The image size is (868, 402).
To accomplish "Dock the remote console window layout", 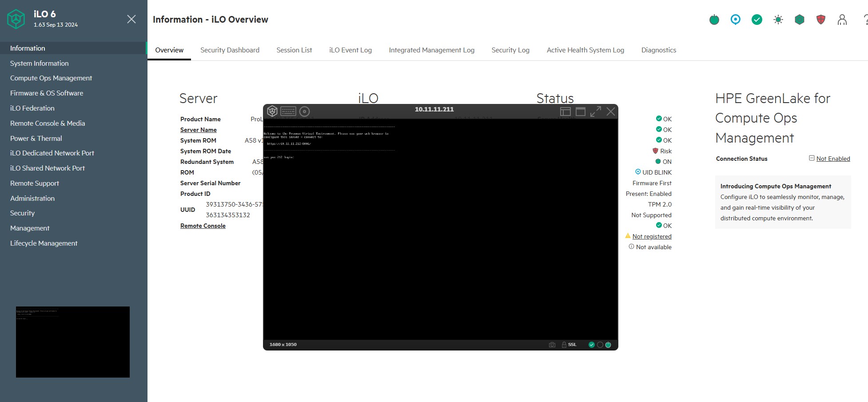I will click(x=565, y=111).
